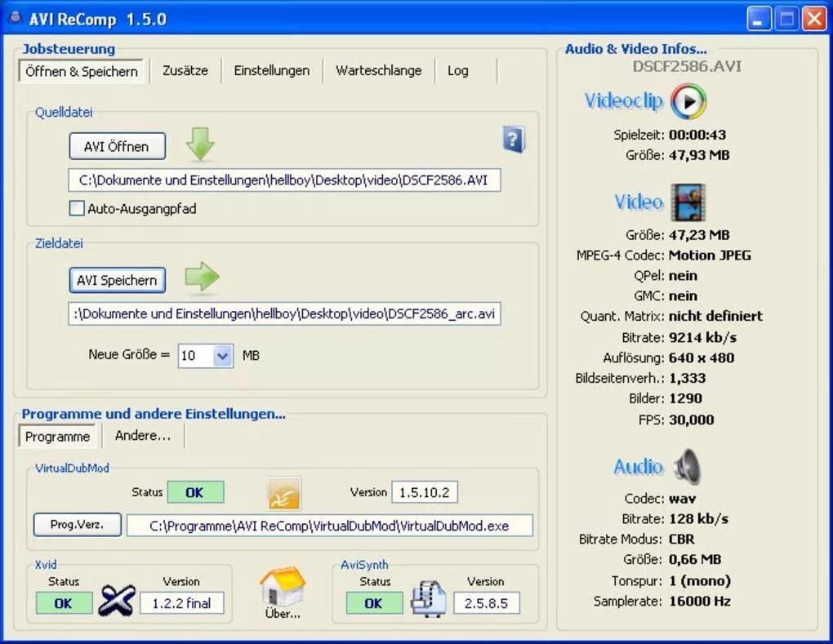This screenshot has height=644, width=833.
Task: Click the AVI Öffnen button
Action: pos(117,147)
